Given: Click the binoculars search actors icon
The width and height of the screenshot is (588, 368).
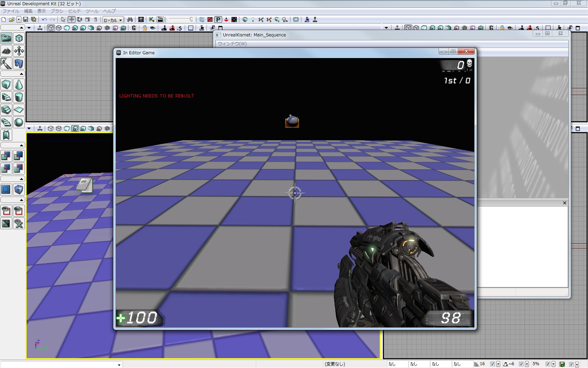Looking at the screenshot, I should [130, 20].
